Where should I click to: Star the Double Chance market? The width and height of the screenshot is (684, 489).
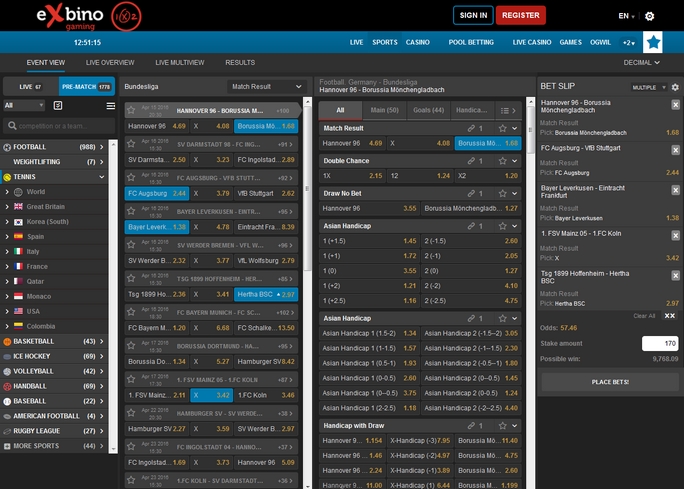pos(503,161)
